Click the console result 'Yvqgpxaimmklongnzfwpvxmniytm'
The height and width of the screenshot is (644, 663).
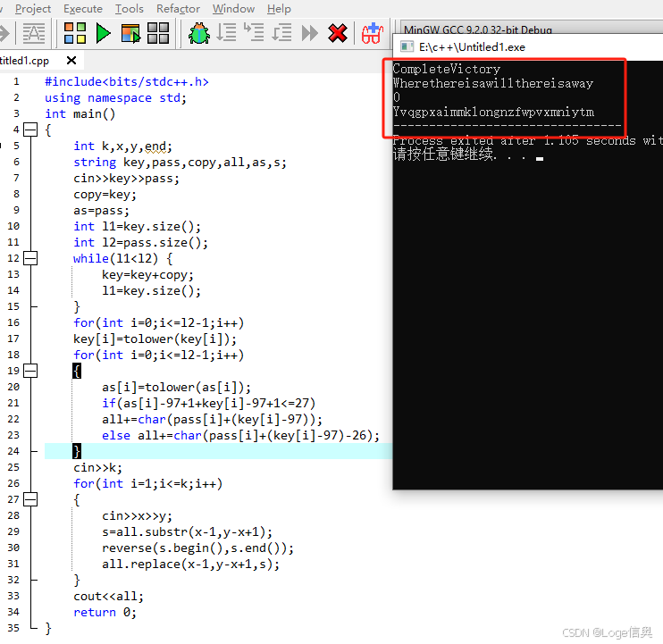click(493, 112)
